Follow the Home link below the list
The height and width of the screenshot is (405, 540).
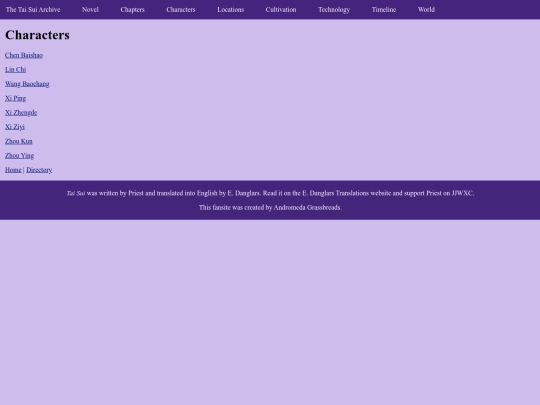pyautogui.click(x=13, y=170)
